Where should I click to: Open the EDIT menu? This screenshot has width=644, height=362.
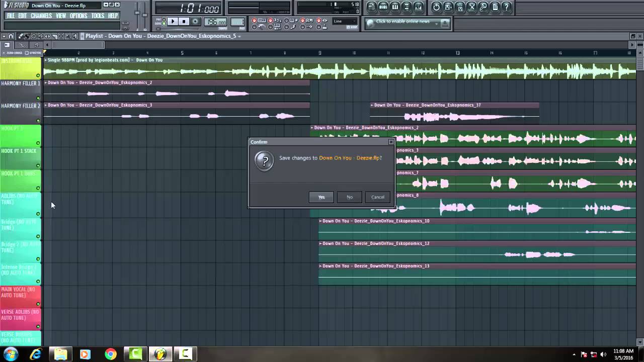click(x=23, y=16)
